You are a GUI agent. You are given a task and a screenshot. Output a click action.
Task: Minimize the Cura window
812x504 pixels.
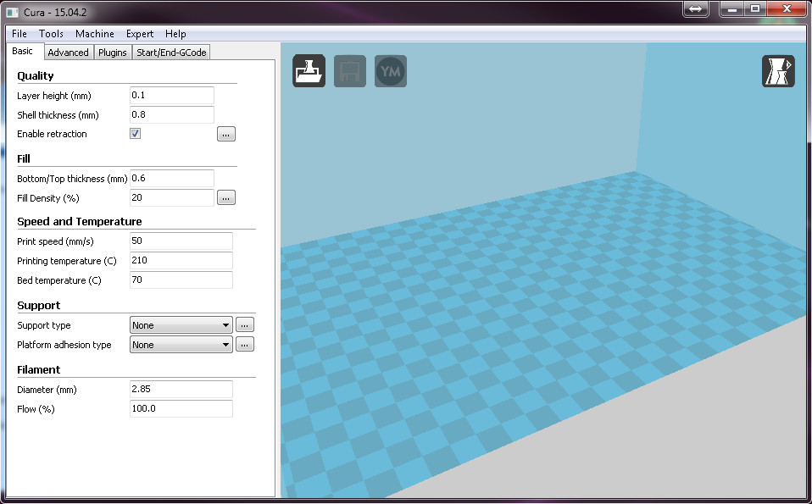click(x=731, y=8)
